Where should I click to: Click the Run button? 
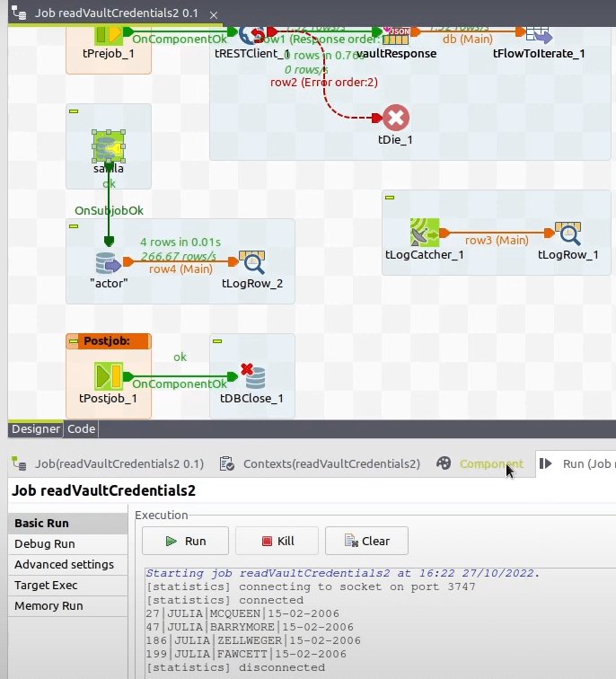185,541
